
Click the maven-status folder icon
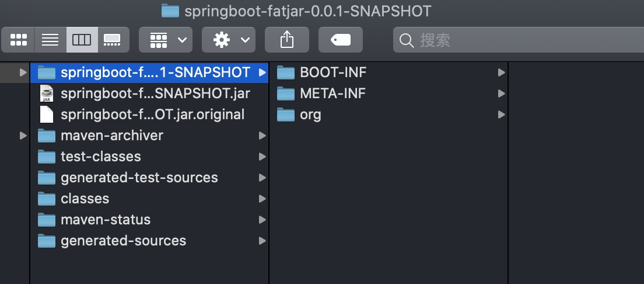click(47, 220)
